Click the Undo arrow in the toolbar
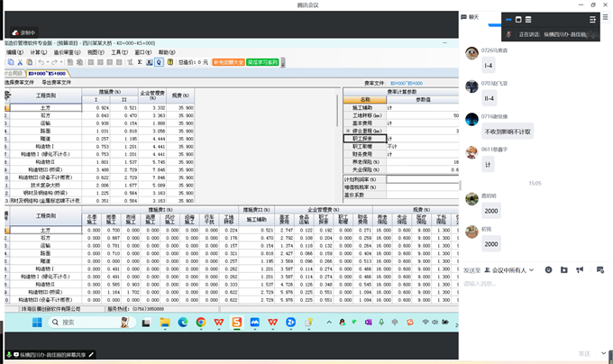613x364 pixels. pos(41,62)
